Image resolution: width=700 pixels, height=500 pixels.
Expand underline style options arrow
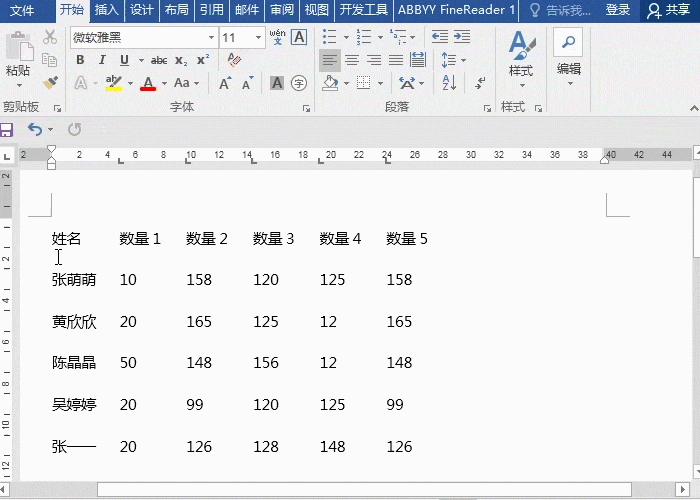[141, 60]
